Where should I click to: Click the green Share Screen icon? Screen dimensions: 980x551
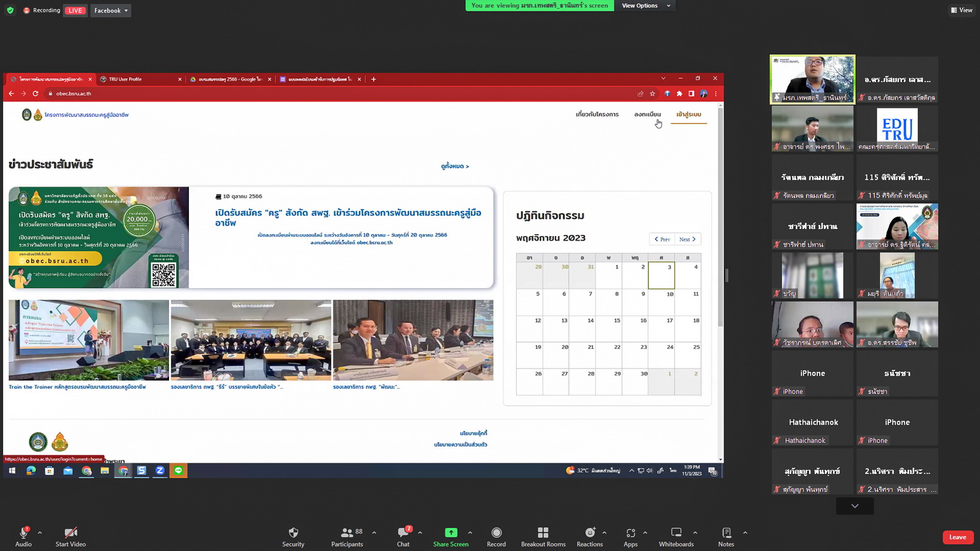point(451,533)
